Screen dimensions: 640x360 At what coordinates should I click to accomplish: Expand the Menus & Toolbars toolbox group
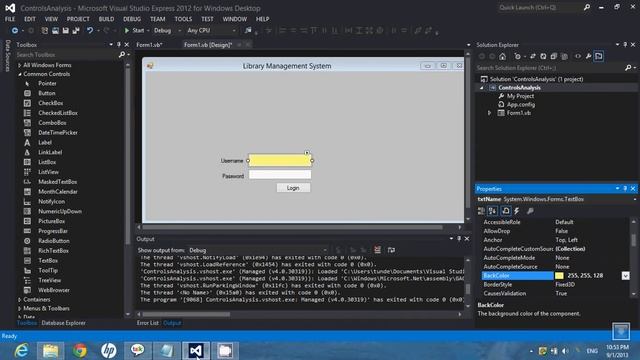pyautogui.click(x=19, y=309)
